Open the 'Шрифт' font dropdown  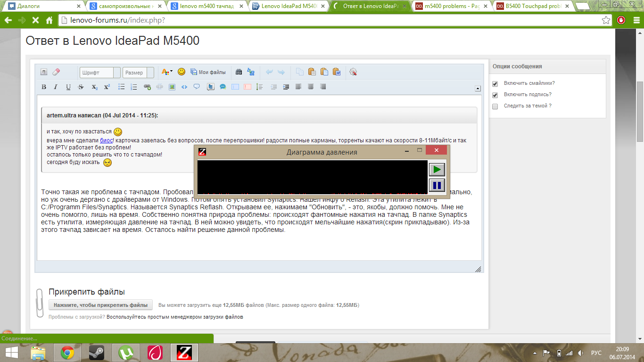point(116,73)
